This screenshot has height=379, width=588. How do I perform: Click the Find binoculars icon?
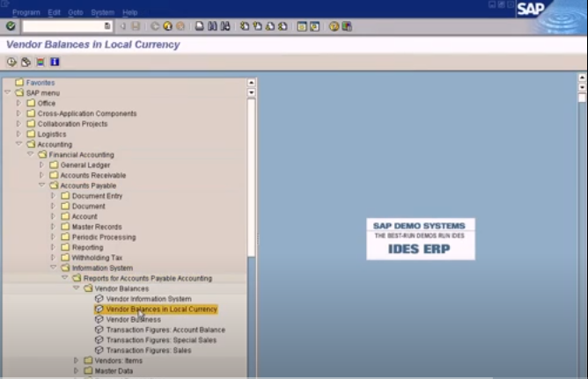[212, 26]
